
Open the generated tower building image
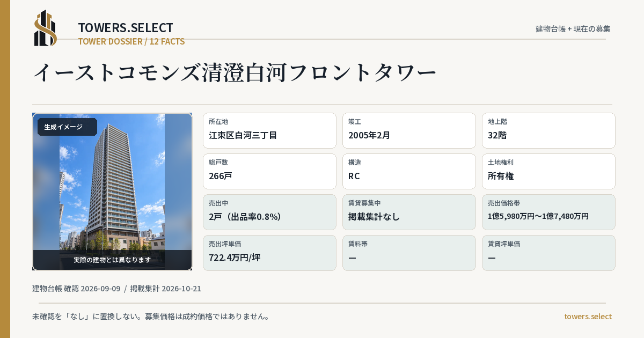(x=112, y=192)
